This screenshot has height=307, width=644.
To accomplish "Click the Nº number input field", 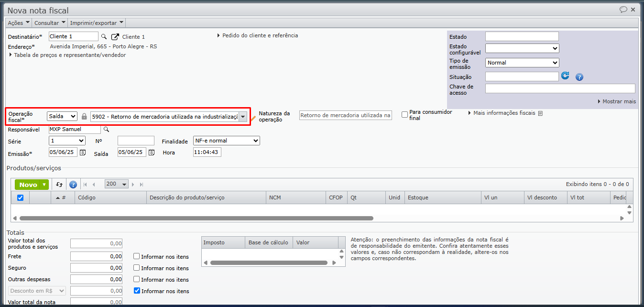I will pos(136,141).
